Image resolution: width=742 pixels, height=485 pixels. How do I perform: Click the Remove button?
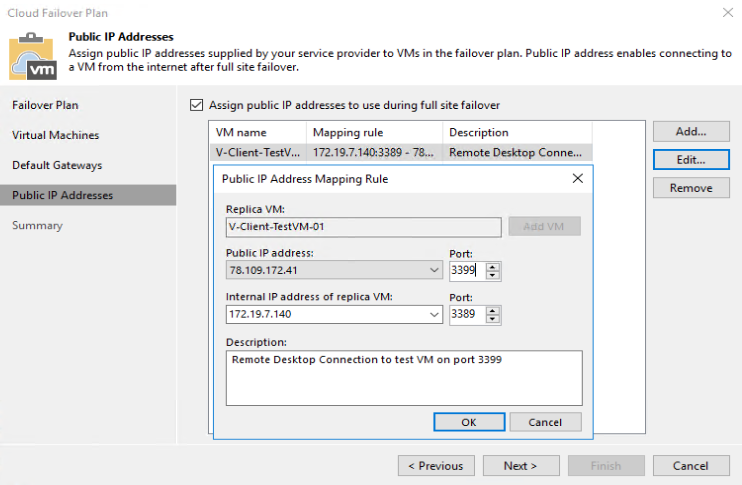click(x=691, y=188)
